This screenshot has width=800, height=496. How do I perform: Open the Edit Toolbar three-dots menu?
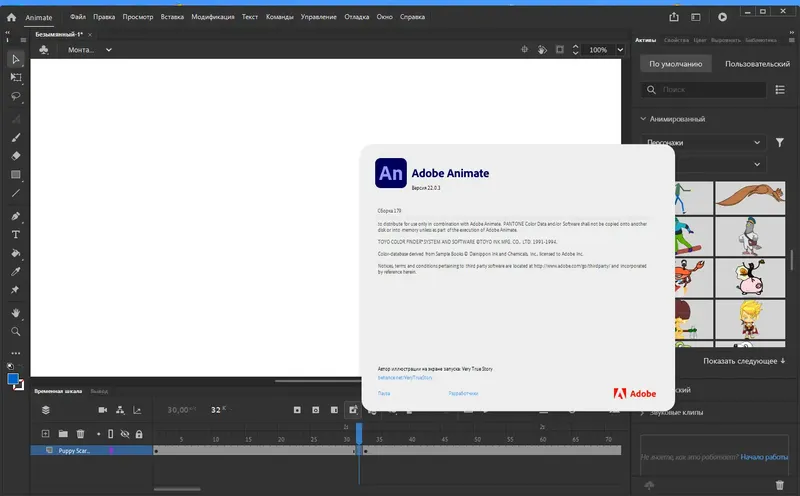(16, 353)
